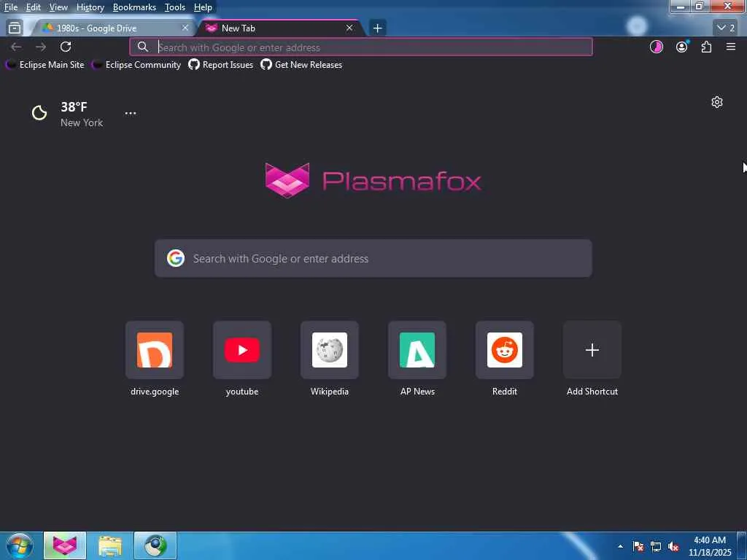Expand the list all tabs dropdown
747x560 pixels.
(x=726, y=28)
